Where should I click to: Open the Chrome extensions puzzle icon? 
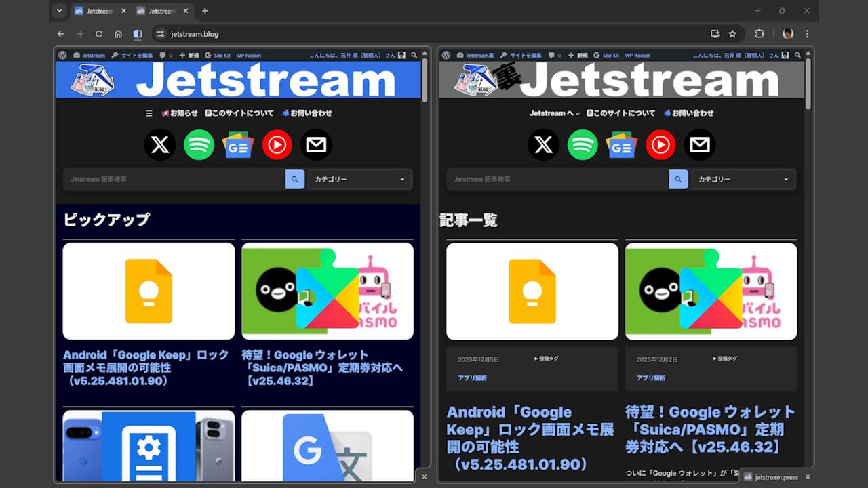click(759, 34)
